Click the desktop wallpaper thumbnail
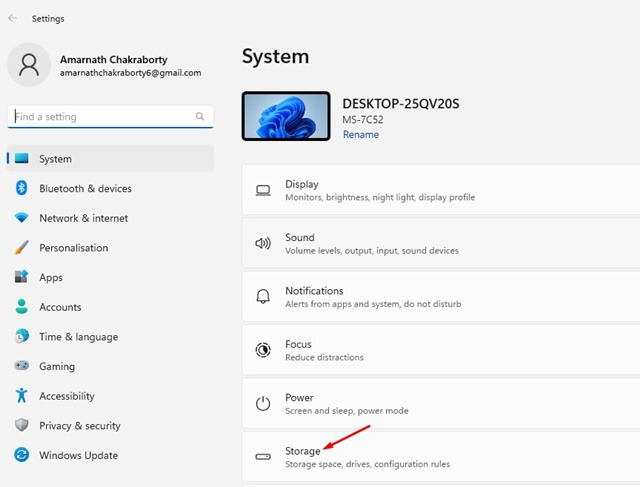Screen dimensions: 640x487 (286, 116)
